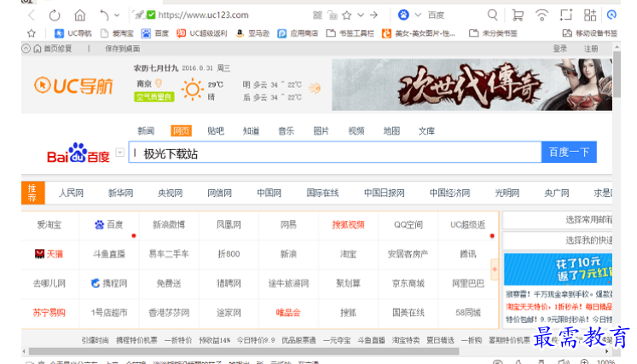Expand the dropdown beside the Baidu logo
637x364 pixels.
(x=120, y=152)
